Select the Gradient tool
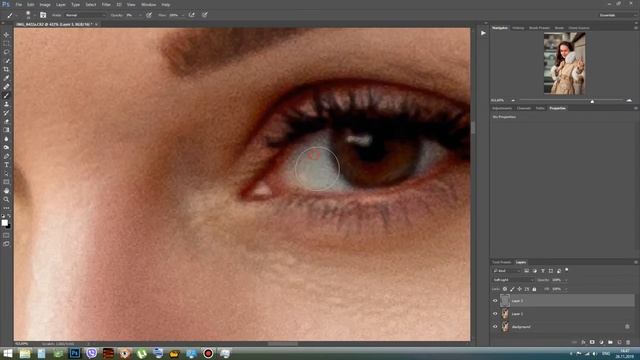The image size is (640, 360). [6, 130]
